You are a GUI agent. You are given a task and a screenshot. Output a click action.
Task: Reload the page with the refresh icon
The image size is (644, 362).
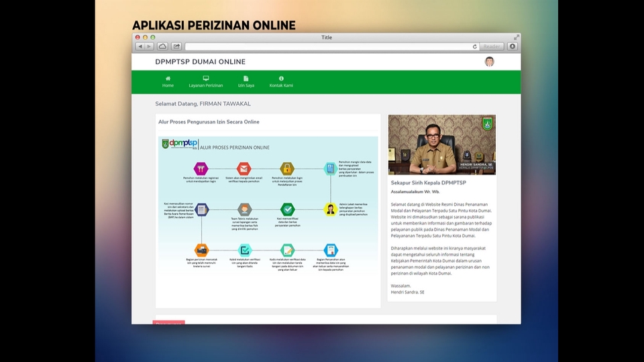(475, 46)
